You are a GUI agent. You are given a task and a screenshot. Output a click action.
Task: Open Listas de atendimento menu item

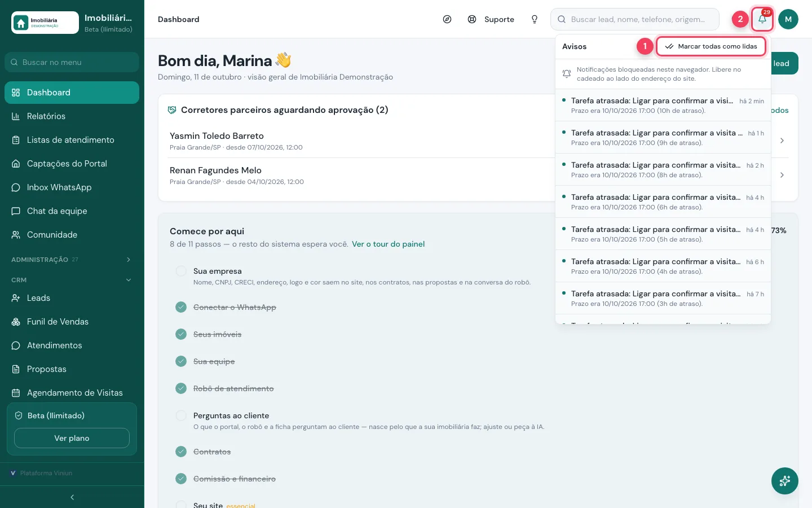(72, 140)
